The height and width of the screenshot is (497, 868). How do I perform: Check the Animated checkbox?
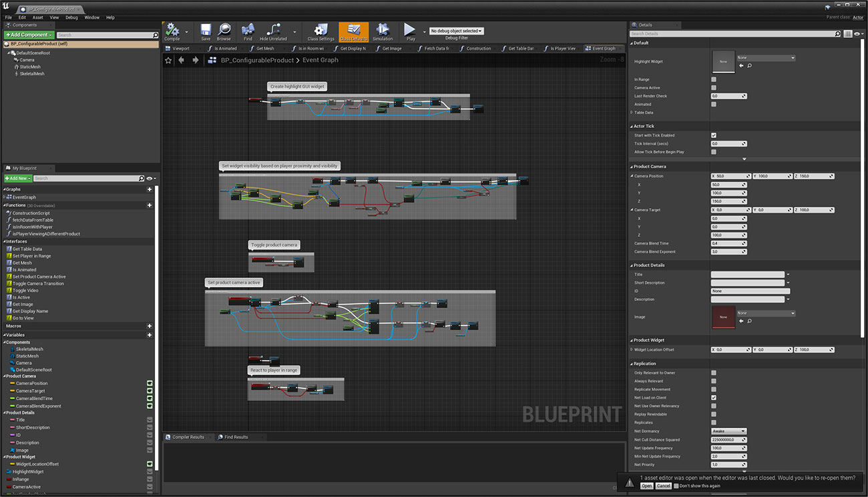pyautogui.click(x=714, y=104)
